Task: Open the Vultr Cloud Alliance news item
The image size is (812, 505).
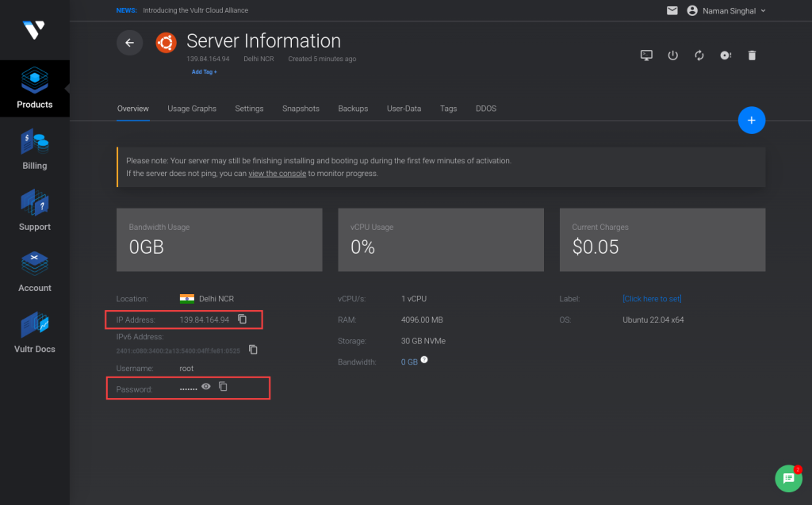Action: point(196,10)
